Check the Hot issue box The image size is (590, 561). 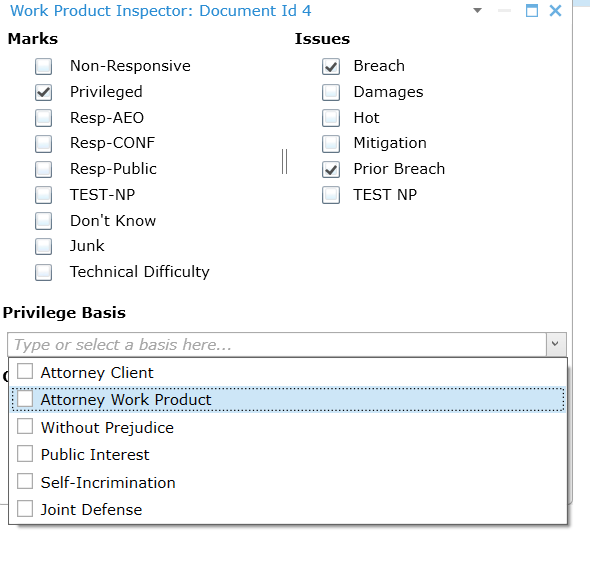pyautogui.click(x=331, y=118)
